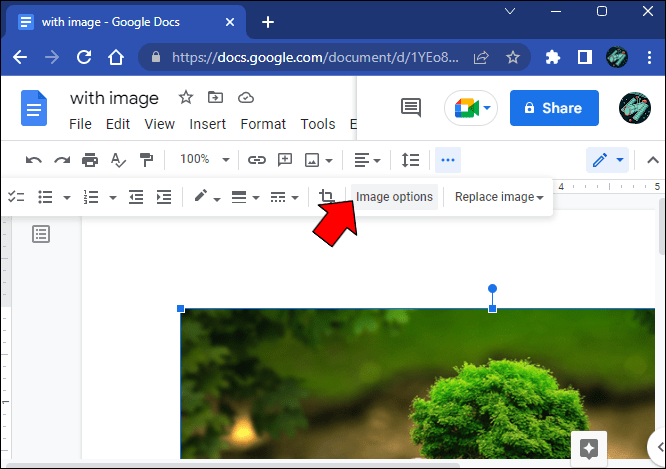Click the Image options button

tap(394, 197)
